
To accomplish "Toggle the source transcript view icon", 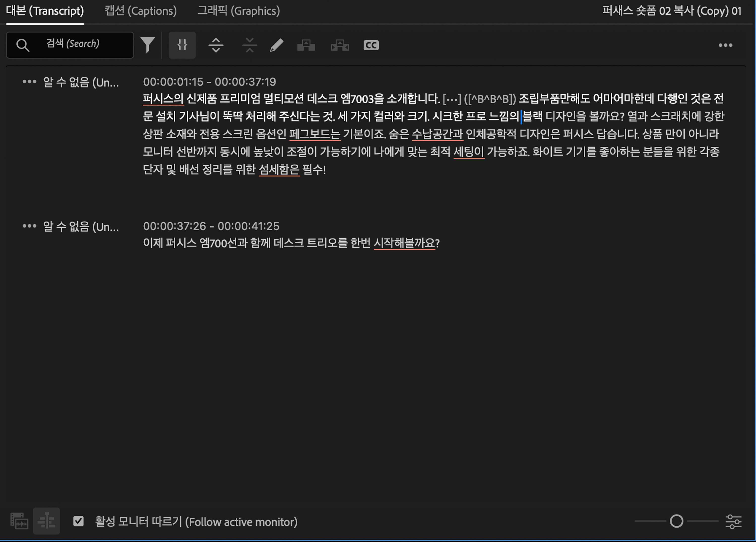I will pos(19,521).
